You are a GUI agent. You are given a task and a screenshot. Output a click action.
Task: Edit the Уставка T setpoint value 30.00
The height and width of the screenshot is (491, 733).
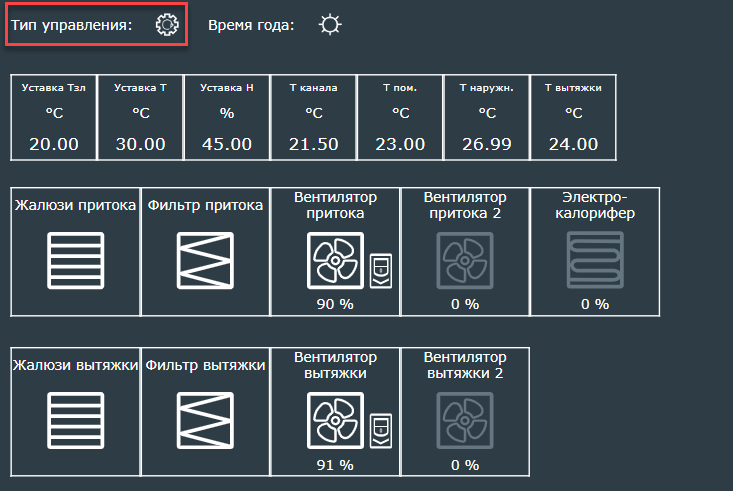(x=141, y=144)
